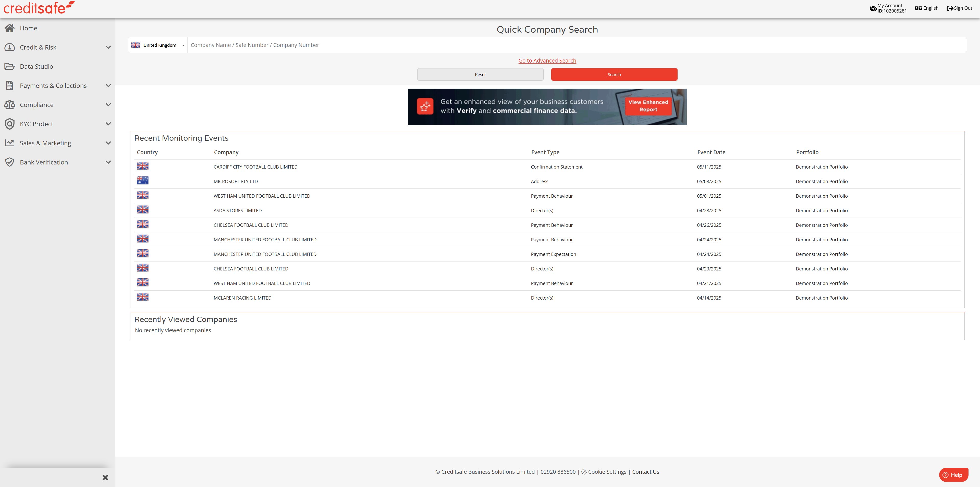Open MICROSOFT PTY LTD company entry
Image resolution: width=980 pixels, height=487 pixels.
[x=236, y=181]
